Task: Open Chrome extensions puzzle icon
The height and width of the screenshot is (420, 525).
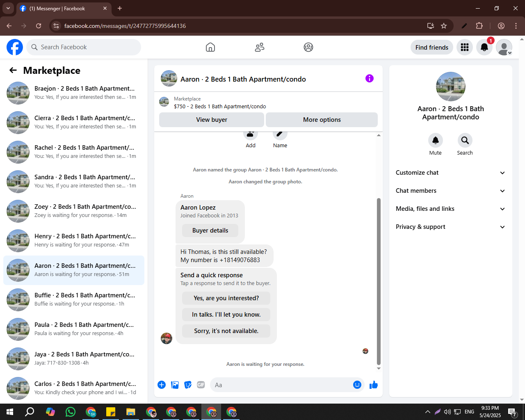Action: coord(479,26)
